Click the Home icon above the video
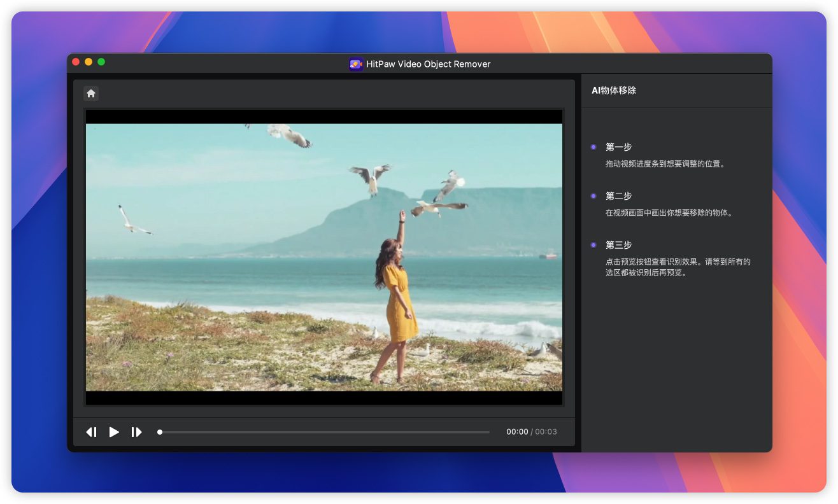 point(91,94)
